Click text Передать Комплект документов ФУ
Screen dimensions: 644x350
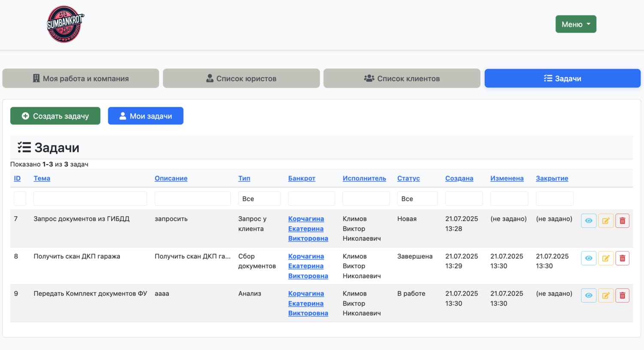[90, 293]
